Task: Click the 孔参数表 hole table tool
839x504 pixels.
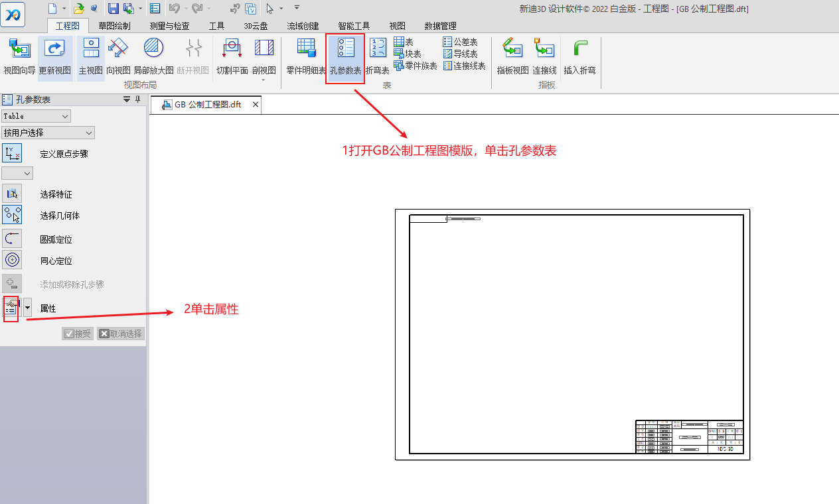Action: coord(345,57)
